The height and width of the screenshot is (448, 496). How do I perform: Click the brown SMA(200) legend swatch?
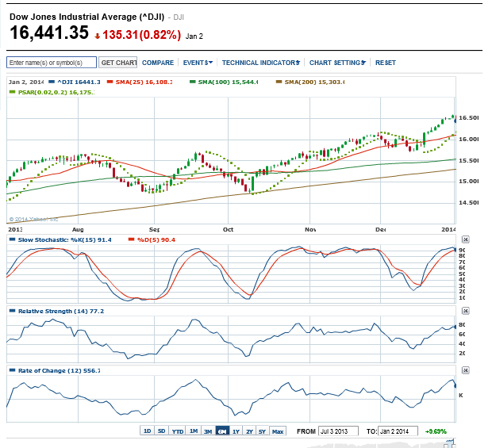279,82
